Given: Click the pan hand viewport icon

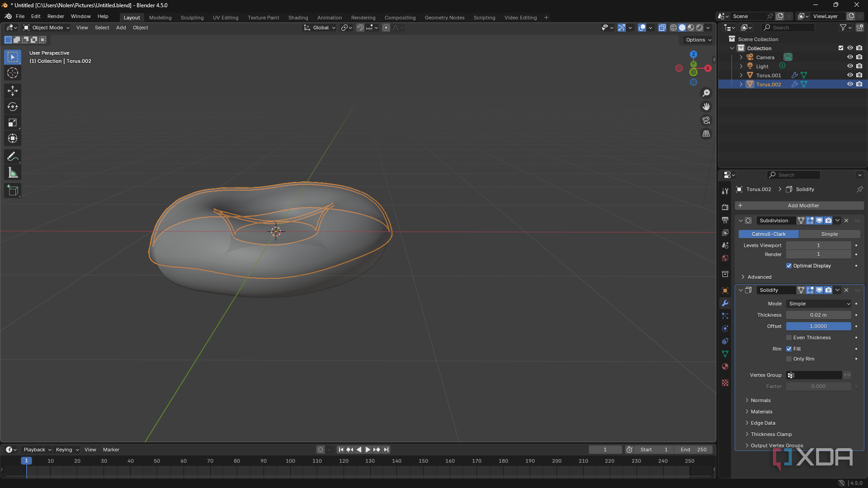Looking at the screenshot, I should tap(706, 107).
